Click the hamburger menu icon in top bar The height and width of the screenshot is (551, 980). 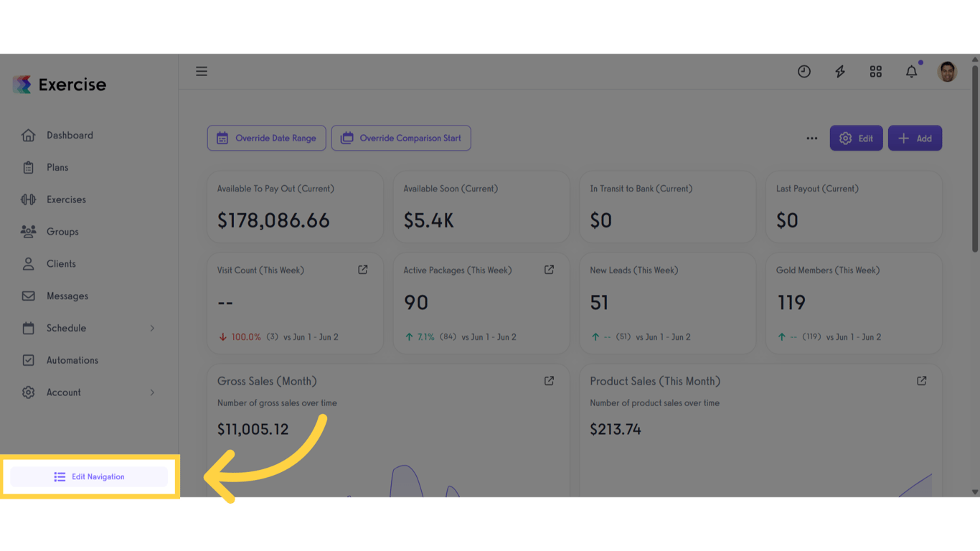tap(202, 71)
